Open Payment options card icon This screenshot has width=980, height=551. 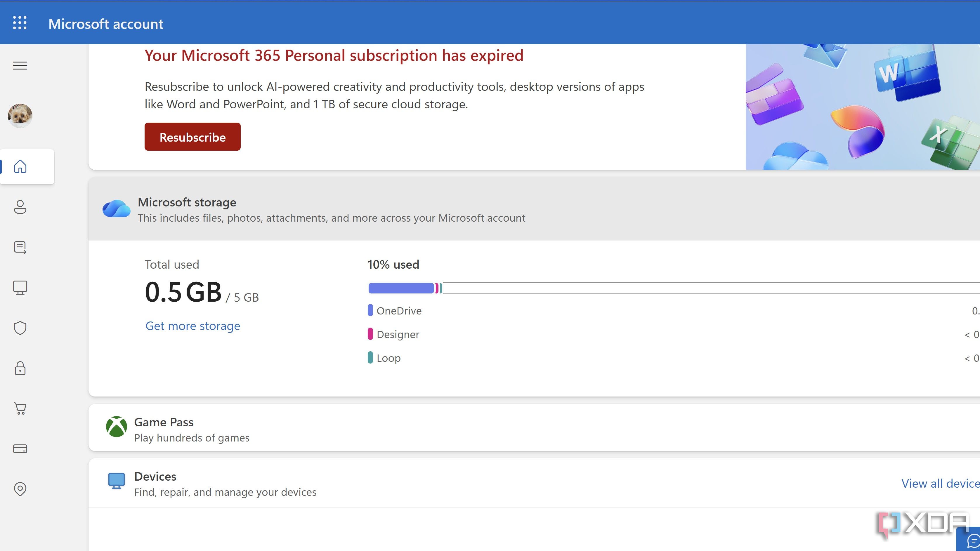(20, 449)
